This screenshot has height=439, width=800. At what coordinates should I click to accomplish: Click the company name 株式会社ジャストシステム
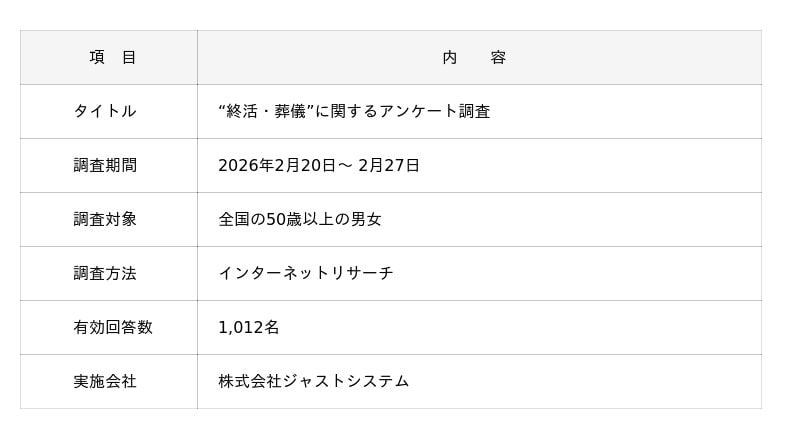tap(314, 381)
